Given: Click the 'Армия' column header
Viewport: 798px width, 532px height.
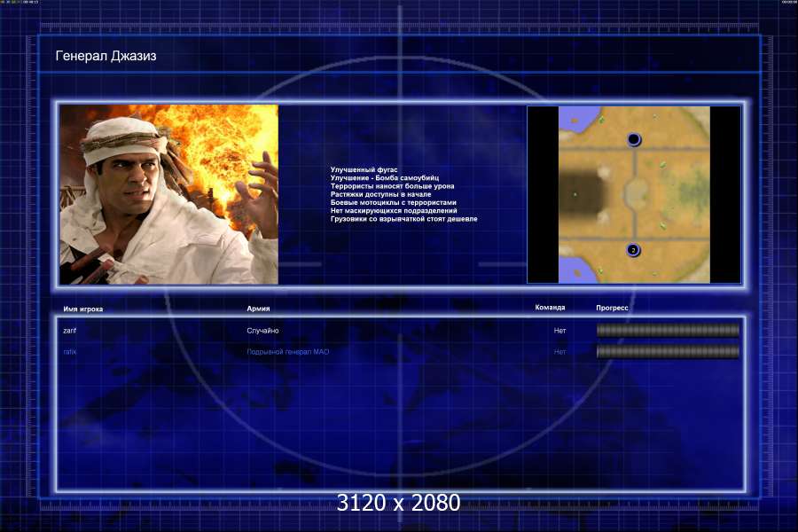Looking at the screenshot, I should point(258,309).
